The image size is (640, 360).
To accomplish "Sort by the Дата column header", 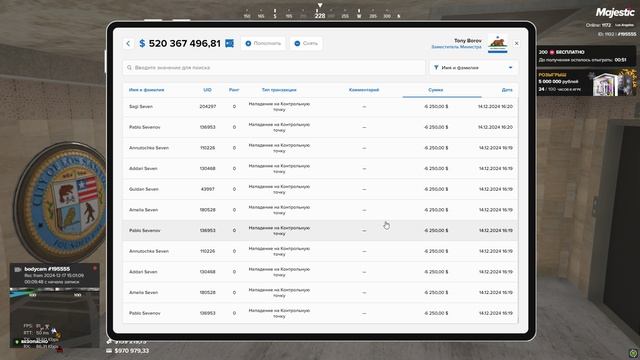I will pos(507,90).
